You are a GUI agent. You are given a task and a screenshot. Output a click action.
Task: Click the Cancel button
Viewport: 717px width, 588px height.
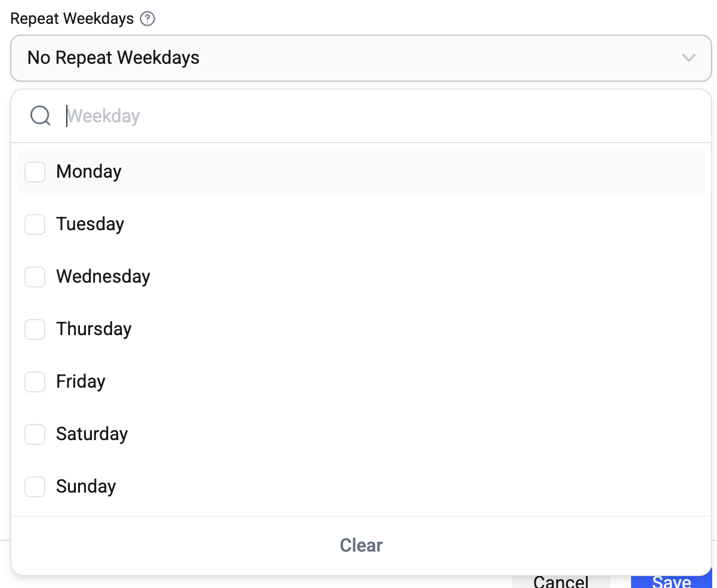pyautogui.click(x=561, y=581)
